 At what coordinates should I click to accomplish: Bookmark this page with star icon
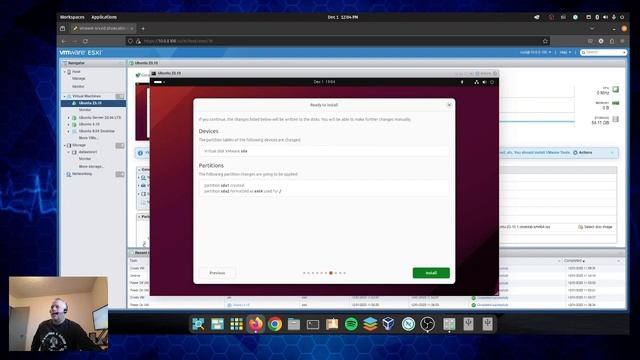(x=545, y=41)
